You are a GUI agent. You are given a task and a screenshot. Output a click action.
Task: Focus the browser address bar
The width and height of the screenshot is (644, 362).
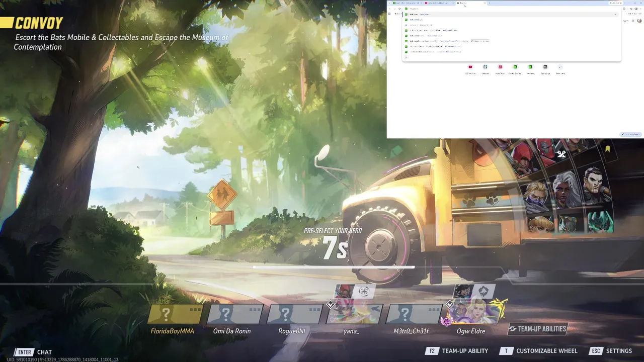click(x=511, y=9)
